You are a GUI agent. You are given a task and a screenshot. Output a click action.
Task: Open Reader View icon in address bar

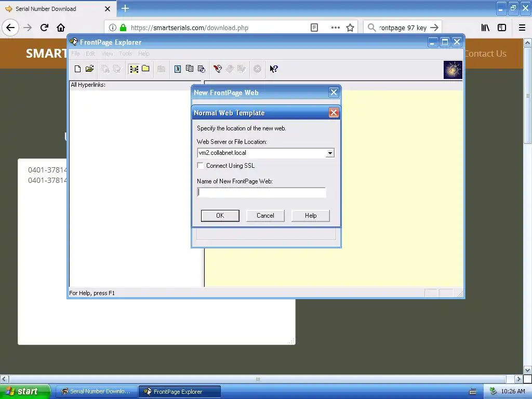point(314,28)
